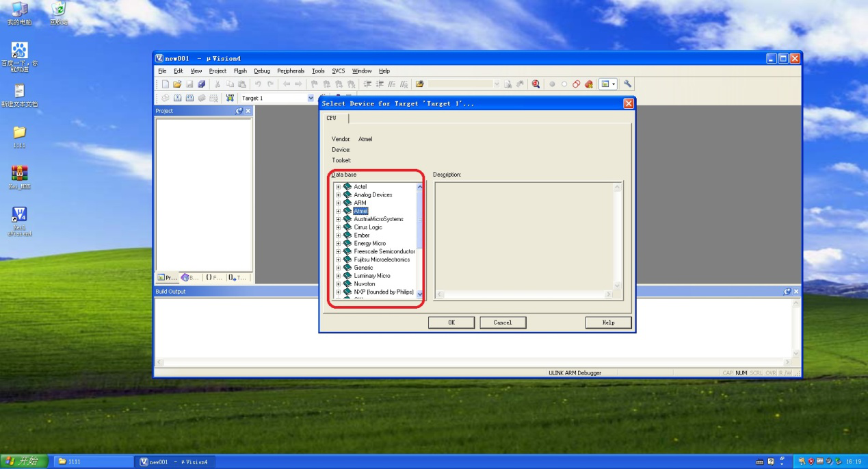Viewport: 868px width, 469px height.
Task: Click the OK button
Action: point(451,322)
